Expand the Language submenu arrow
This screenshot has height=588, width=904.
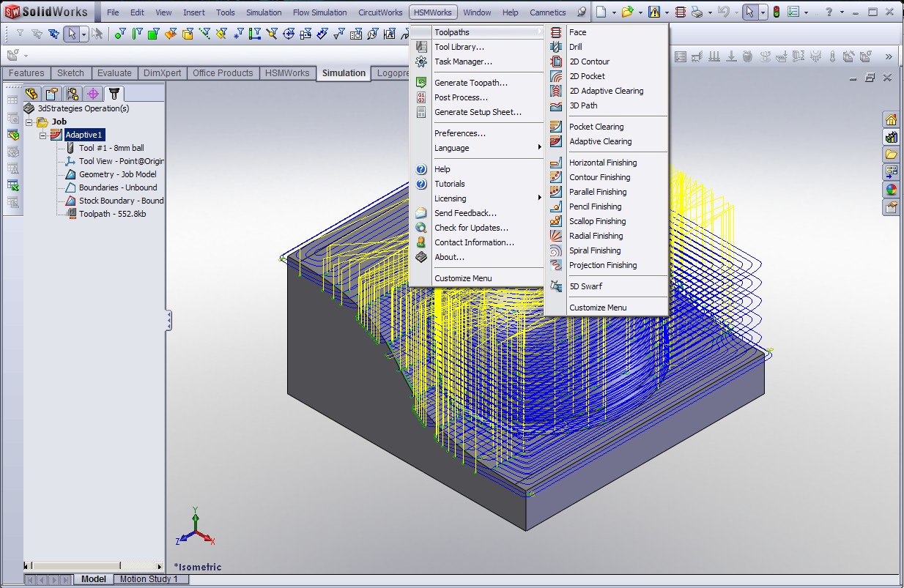pyautogui.click(x=539, y=148)
